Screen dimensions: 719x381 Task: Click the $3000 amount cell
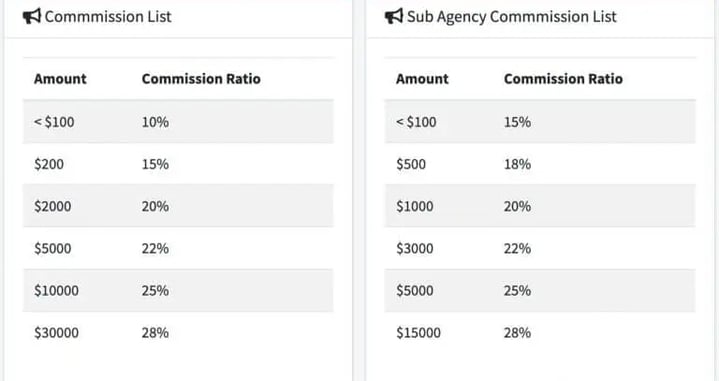point(415,248)
